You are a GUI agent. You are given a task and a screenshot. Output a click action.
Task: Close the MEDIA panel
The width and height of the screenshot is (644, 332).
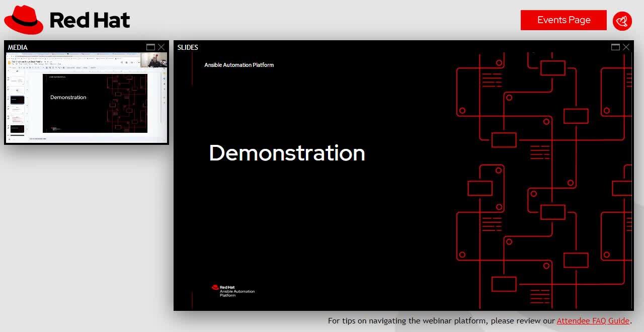click(161, 47)
